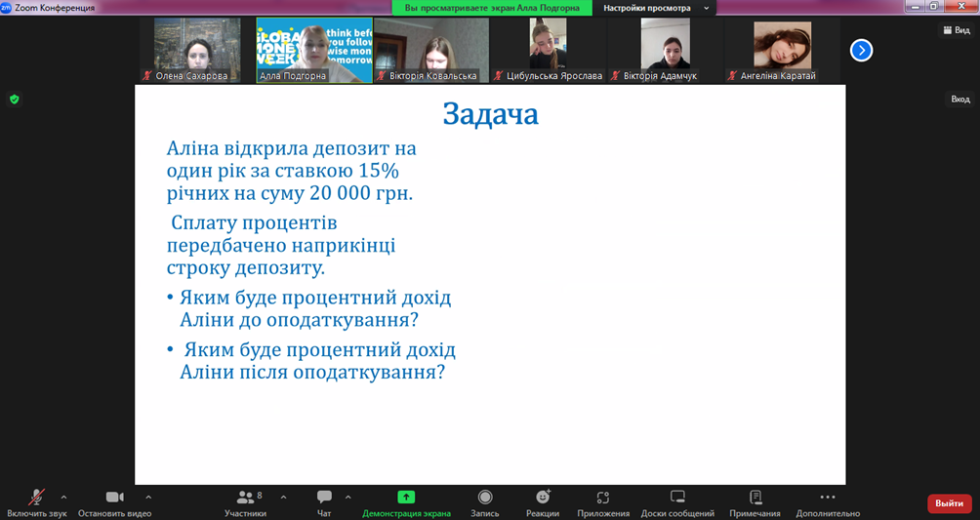980x520 pixels.
Task: Select Вікторія Ковальська video thumbnail
Action: (431, 50)
